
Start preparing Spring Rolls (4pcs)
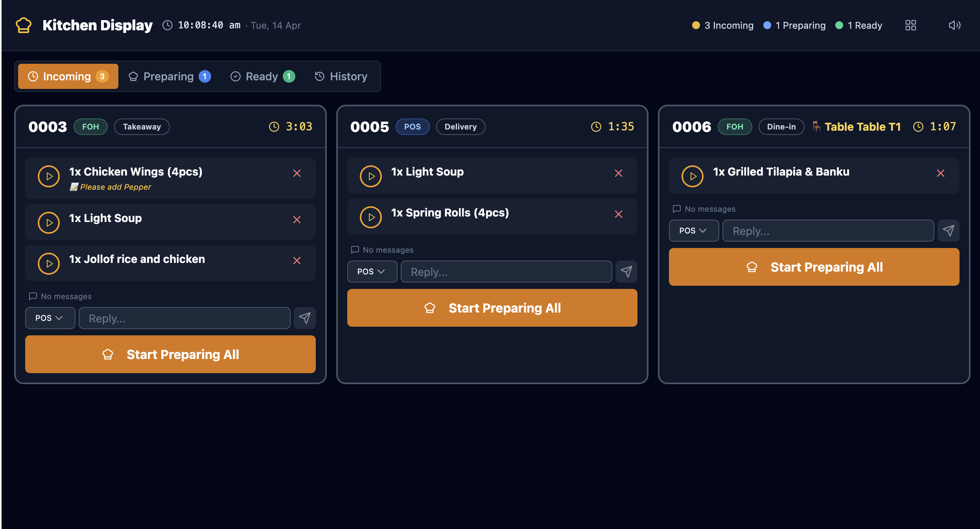click(x=371, y=217)
